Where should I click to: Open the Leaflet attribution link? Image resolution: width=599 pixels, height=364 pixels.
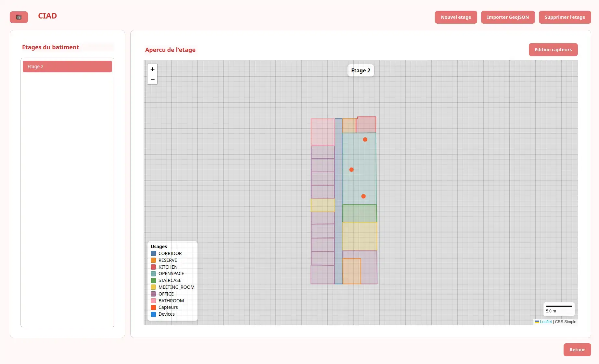(546, 322)
